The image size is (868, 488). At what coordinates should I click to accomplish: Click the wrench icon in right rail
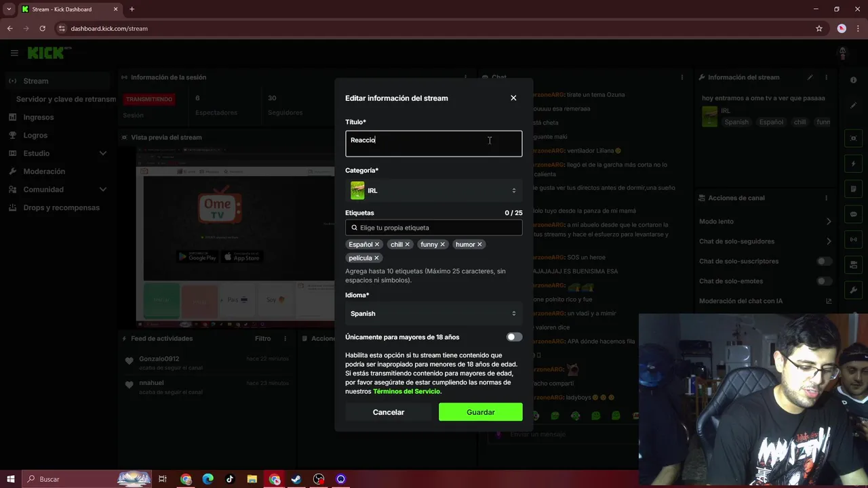click(x=854, y=290)
